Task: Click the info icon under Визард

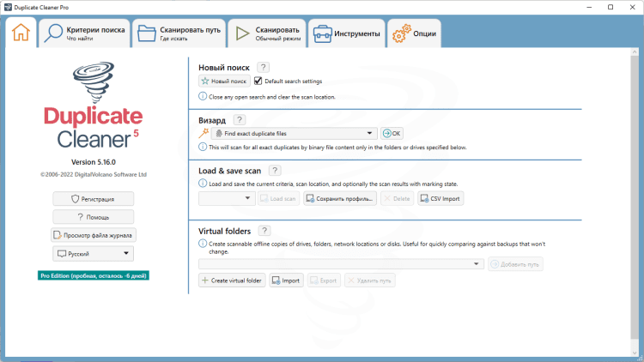Action: (203, 147)
